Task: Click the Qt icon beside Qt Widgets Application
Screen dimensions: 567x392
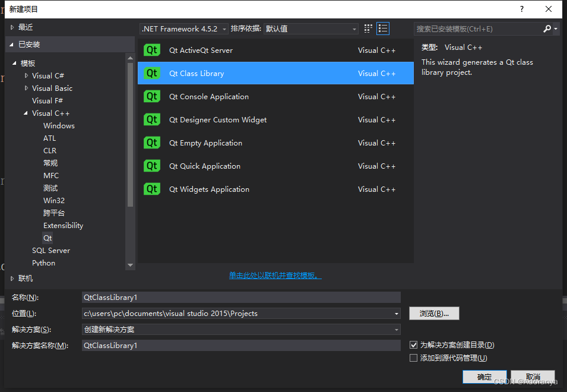Action: (152, 189)
